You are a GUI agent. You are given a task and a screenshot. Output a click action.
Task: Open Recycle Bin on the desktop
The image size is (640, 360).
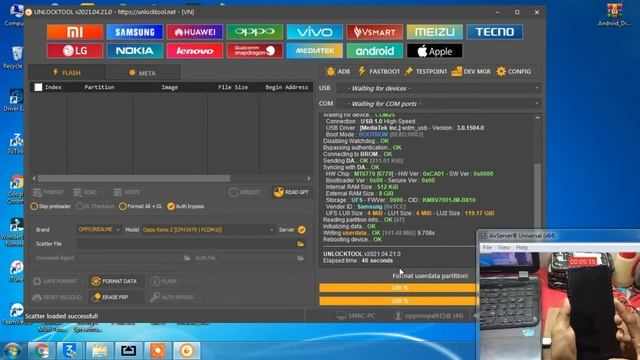[x=15, y=57]
